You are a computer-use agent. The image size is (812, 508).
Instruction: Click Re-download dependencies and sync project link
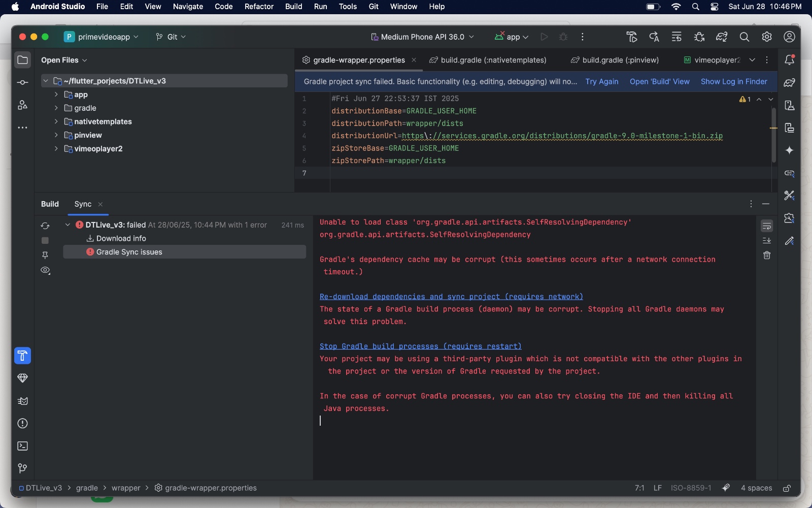pyautogui.click(x=451, y=297)
